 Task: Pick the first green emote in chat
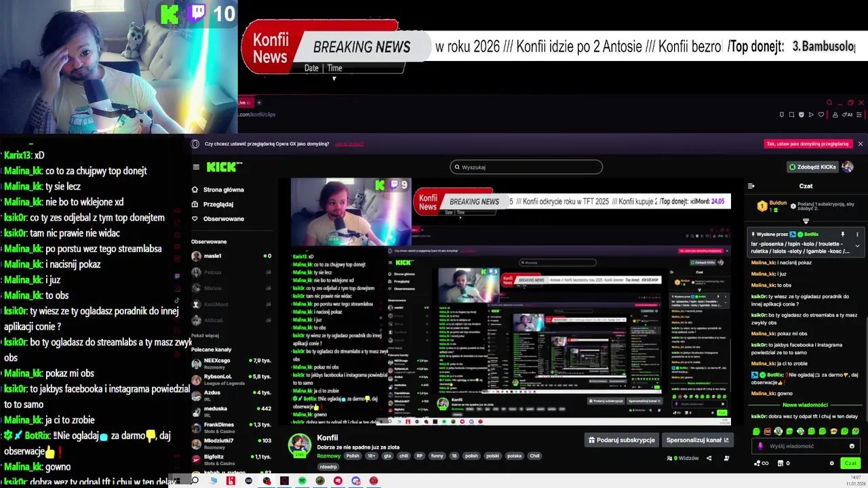coord(756,431)
